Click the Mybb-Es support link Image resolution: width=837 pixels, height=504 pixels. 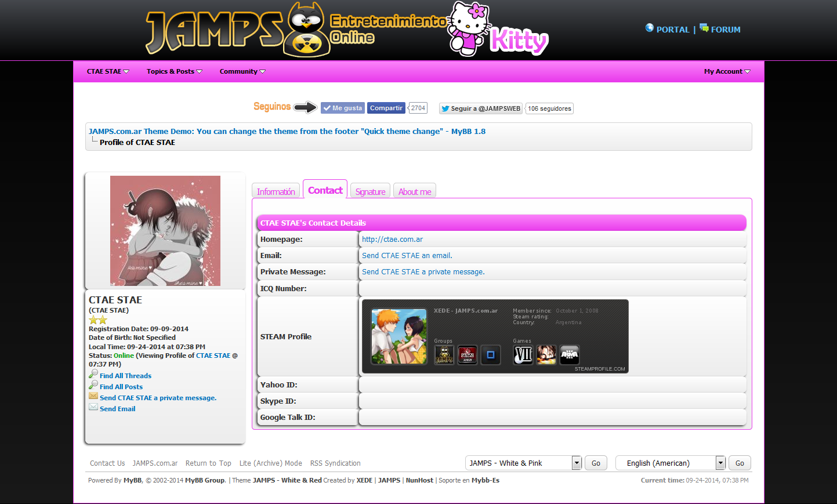tap(485, 480)
